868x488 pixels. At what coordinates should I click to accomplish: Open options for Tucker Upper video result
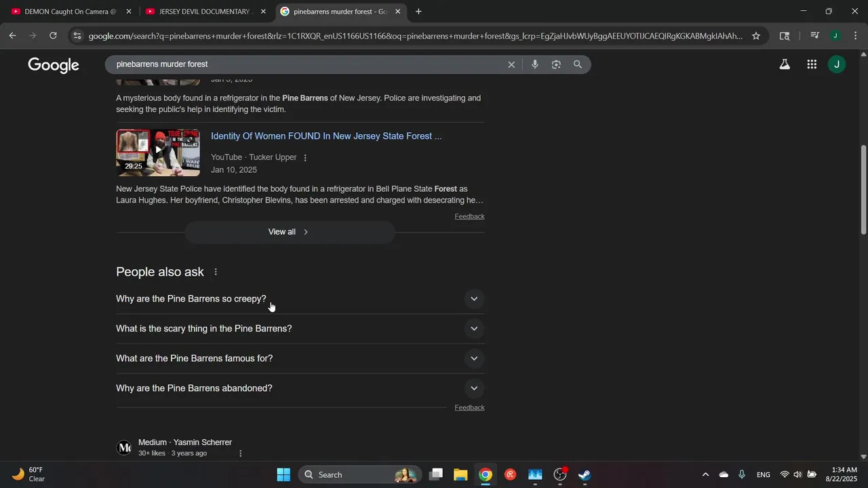305,157
